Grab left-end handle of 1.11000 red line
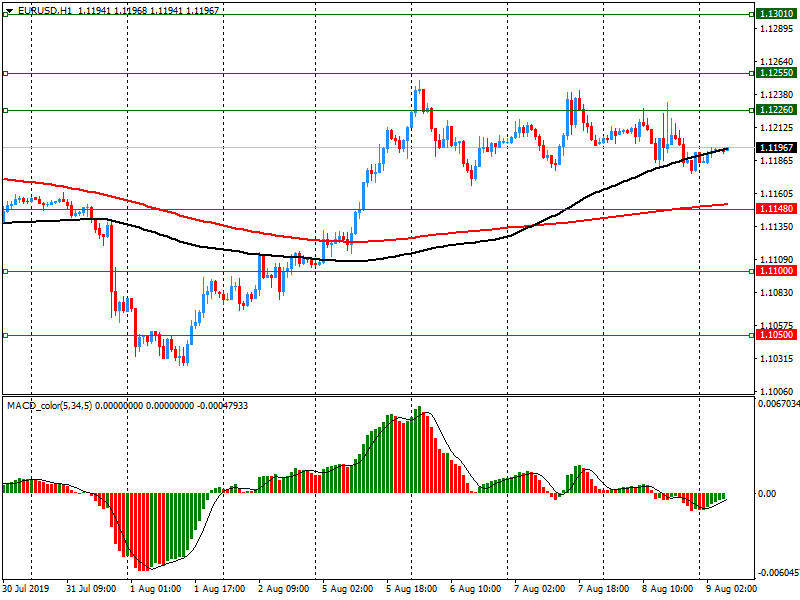The height and width of the screenshot is (600, 800). click(6, 271)
